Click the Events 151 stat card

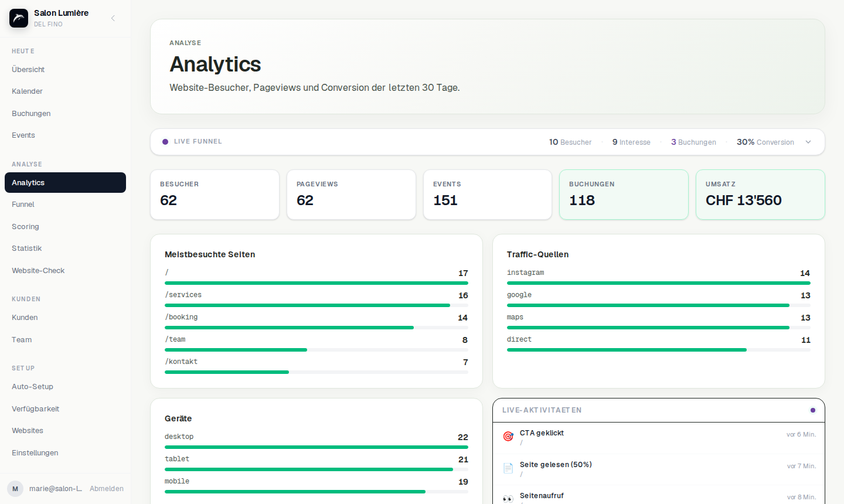tap(488, 195)
